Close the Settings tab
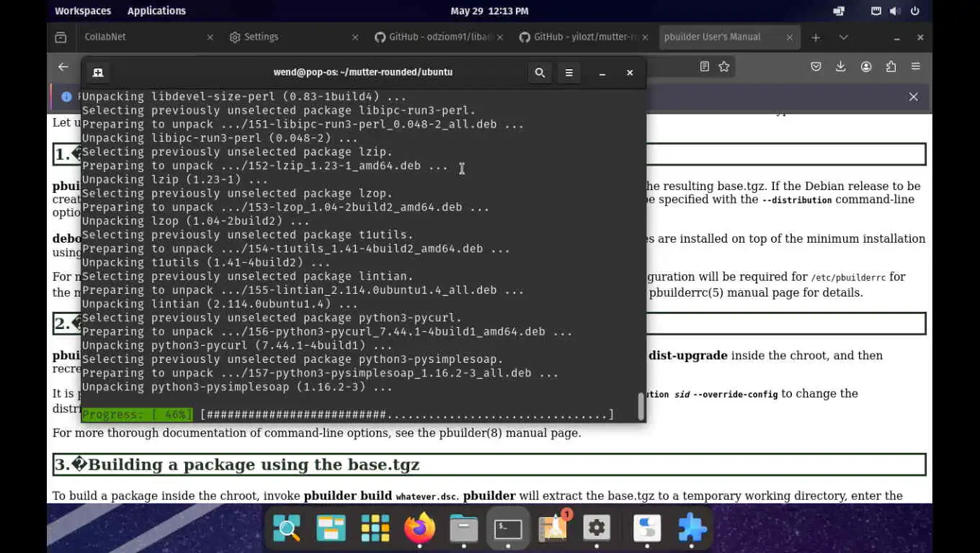The image size is (980, 553). coord(355,37)
